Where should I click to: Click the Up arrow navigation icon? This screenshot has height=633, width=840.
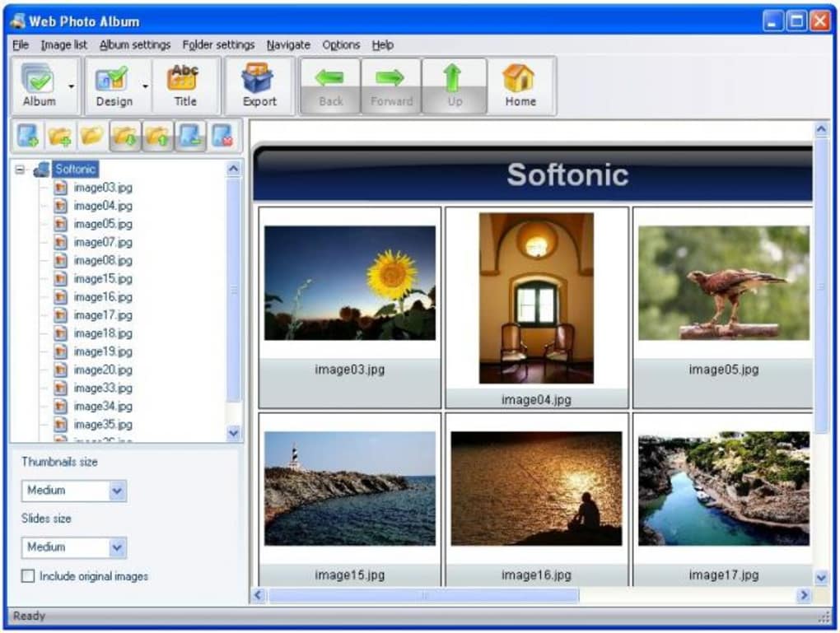(x=453, y=78)
